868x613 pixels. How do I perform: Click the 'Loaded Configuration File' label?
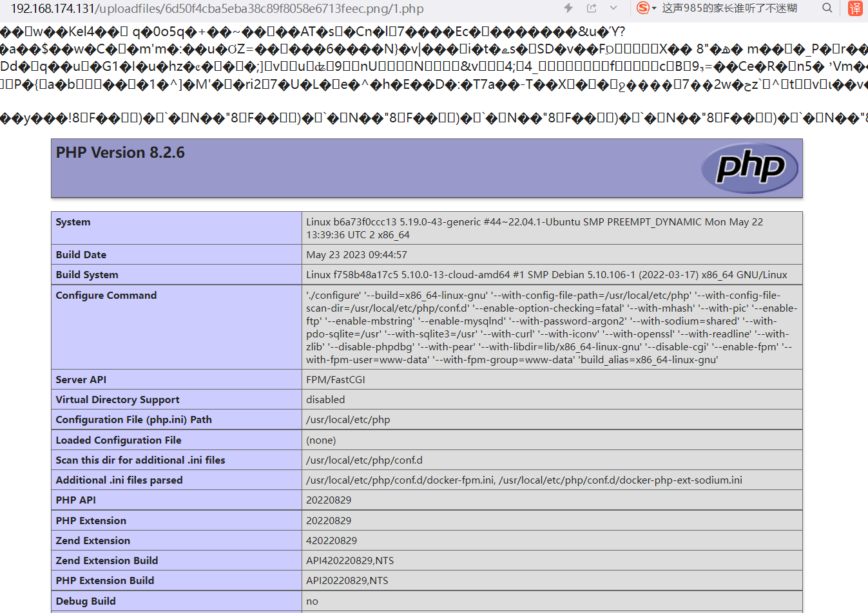[x=119, y=440]
